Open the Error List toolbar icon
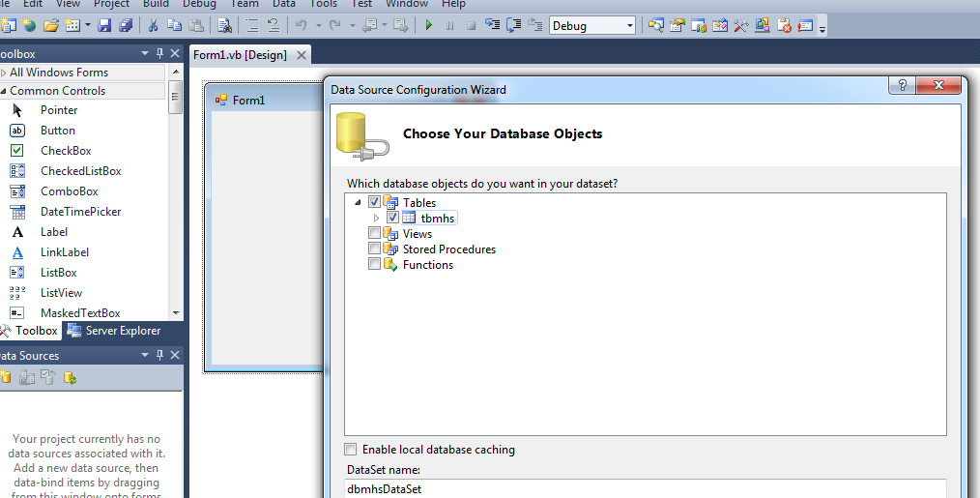The image size is (980, 498). [784, 26]
